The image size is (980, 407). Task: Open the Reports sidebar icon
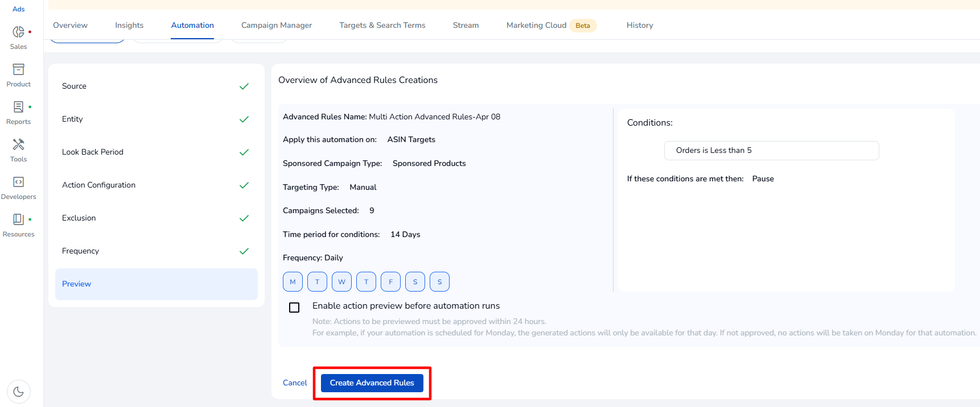pyautogui.click(x=18, y=107)
